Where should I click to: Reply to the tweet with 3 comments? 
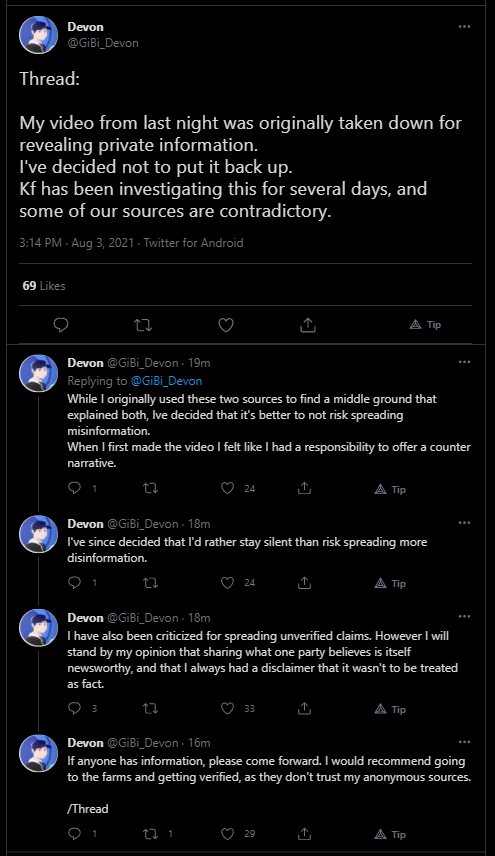point(75,708)
